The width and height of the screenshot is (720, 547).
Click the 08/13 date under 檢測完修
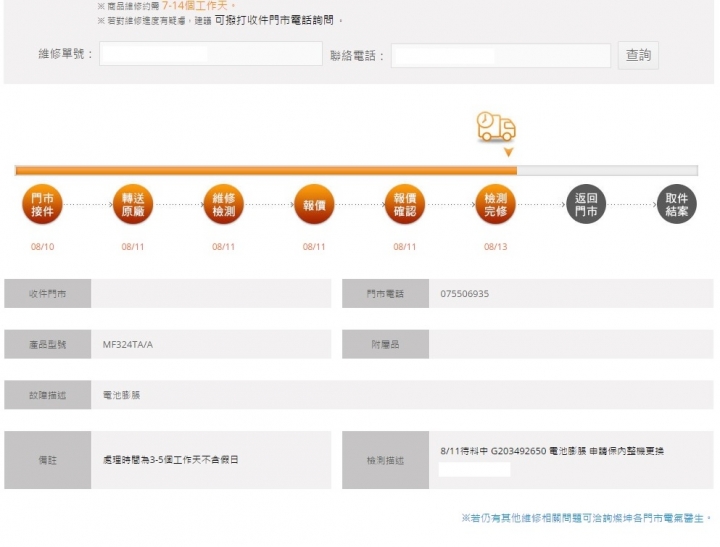(495, 247)
